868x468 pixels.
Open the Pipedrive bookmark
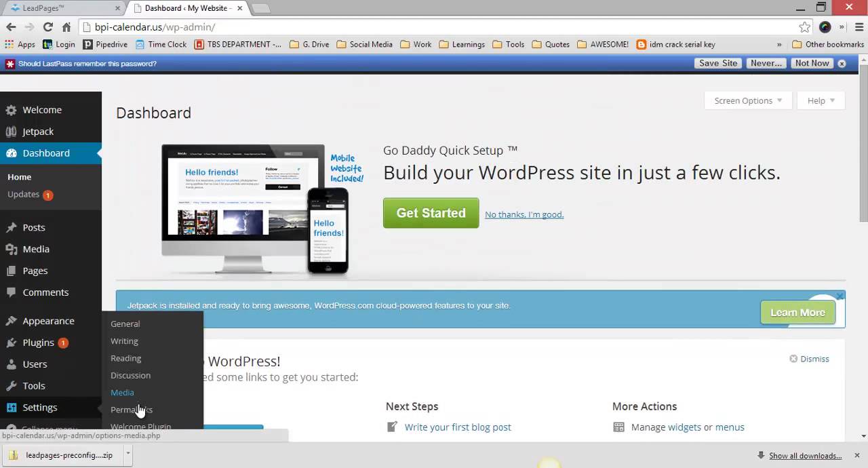click(105, 44)
